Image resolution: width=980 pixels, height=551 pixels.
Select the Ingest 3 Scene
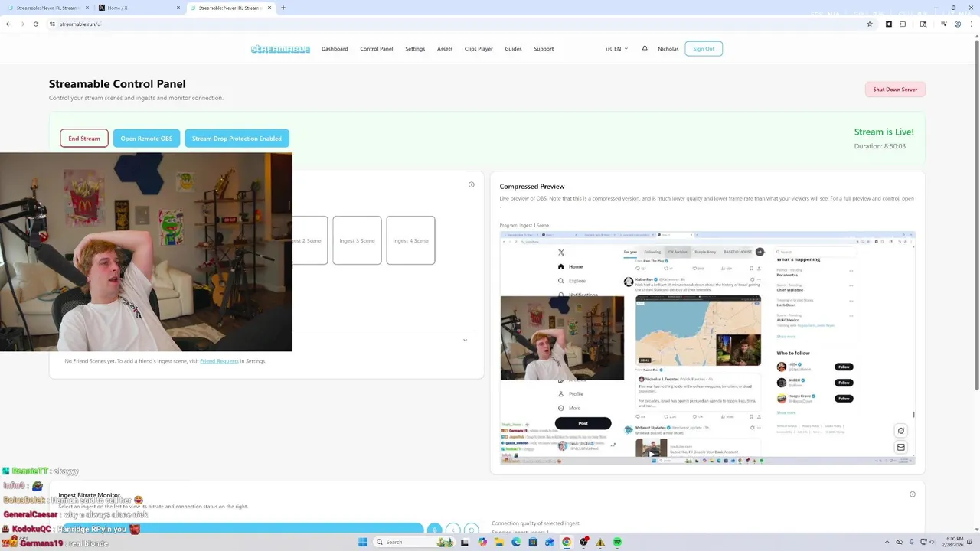(x=357, y=240)
